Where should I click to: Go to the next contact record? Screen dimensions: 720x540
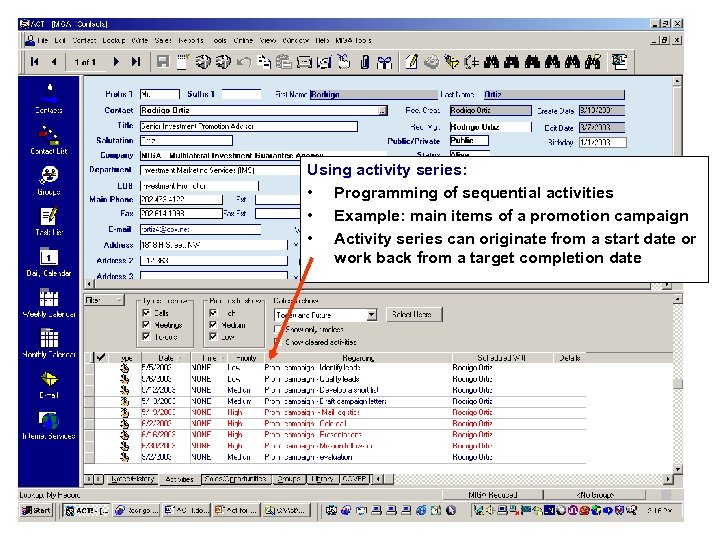click(x=116, y=61)
